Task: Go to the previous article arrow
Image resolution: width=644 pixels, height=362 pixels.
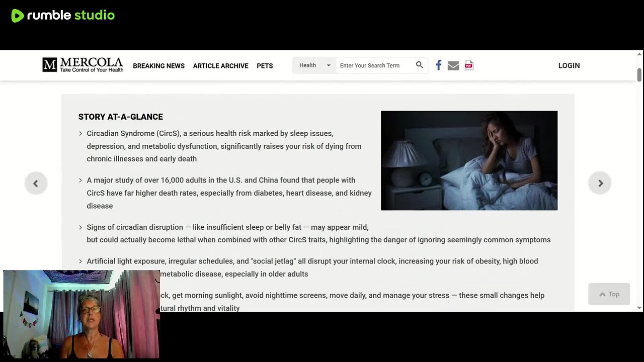Action: [x=36, y=183]
